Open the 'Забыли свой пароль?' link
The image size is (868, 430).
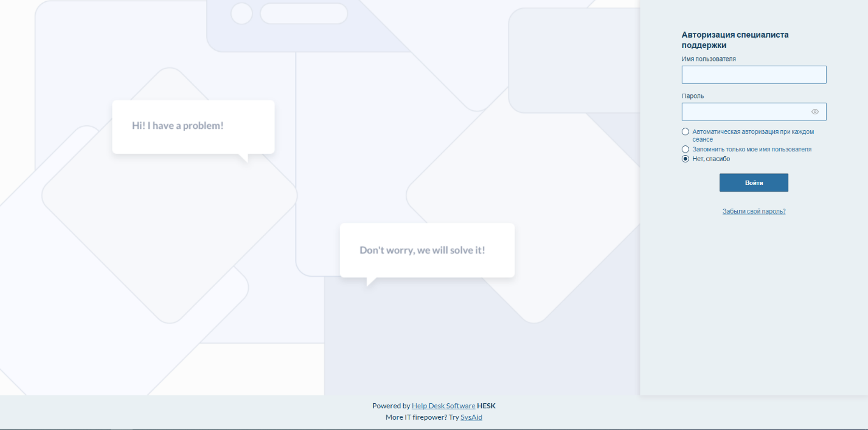coord(754,212)
